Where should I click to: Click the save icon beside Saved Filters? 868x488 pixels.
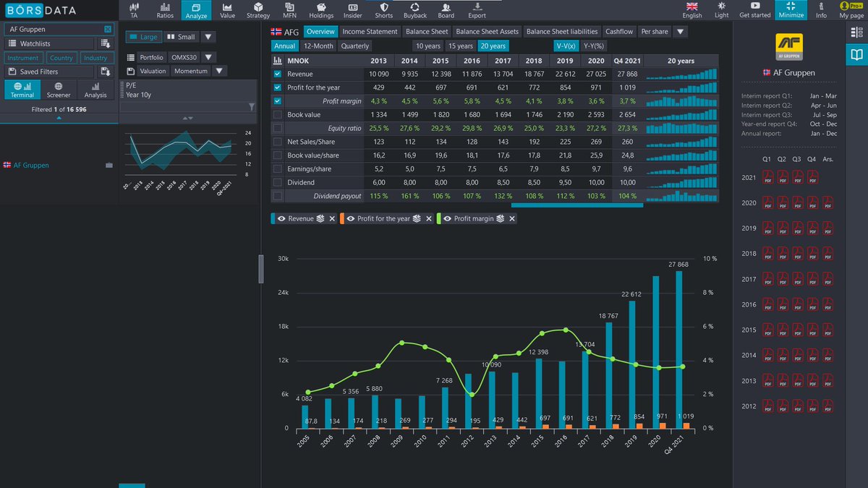(x=105, y=72)
